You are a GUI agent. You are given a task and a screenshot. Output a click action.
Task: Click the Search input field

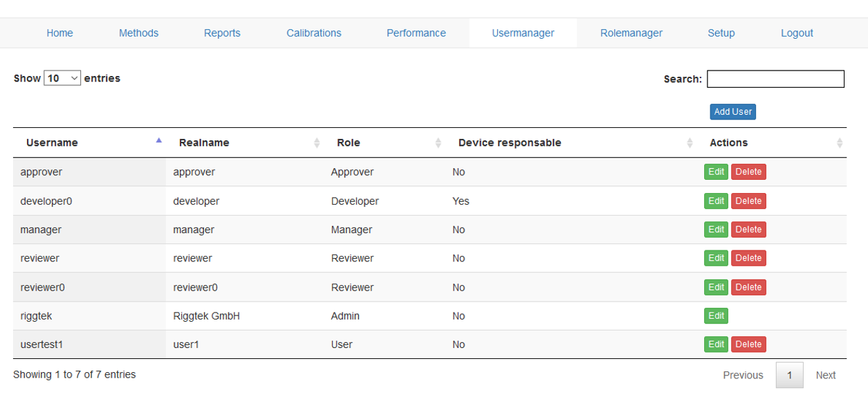pos(775,79)
